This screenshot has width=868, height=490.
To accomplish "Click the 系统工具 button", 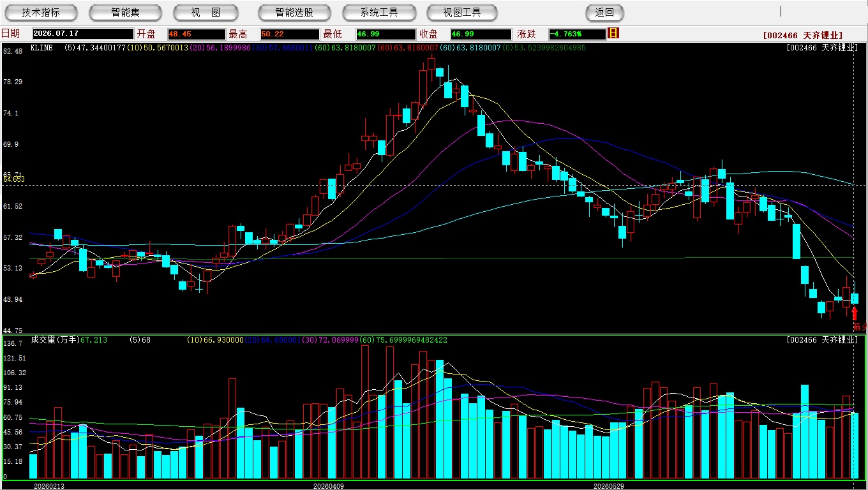I will [x=379, y=13].
